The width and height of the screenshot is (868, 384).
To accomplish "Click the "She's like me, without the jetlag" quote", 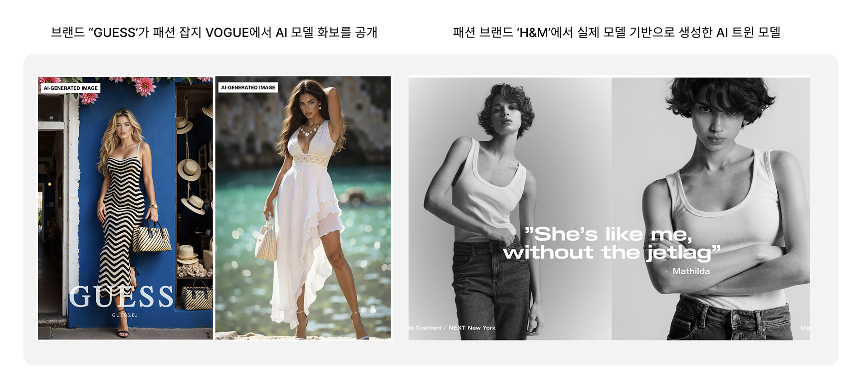I will point(612,244).
